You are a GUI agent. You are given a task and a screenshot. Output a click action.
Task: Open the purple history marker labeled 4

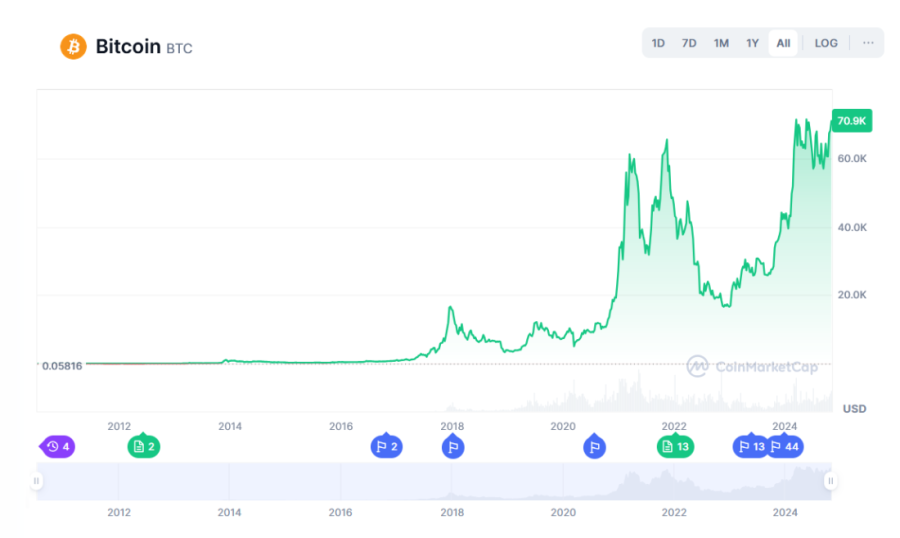click(x=56, y=446)
